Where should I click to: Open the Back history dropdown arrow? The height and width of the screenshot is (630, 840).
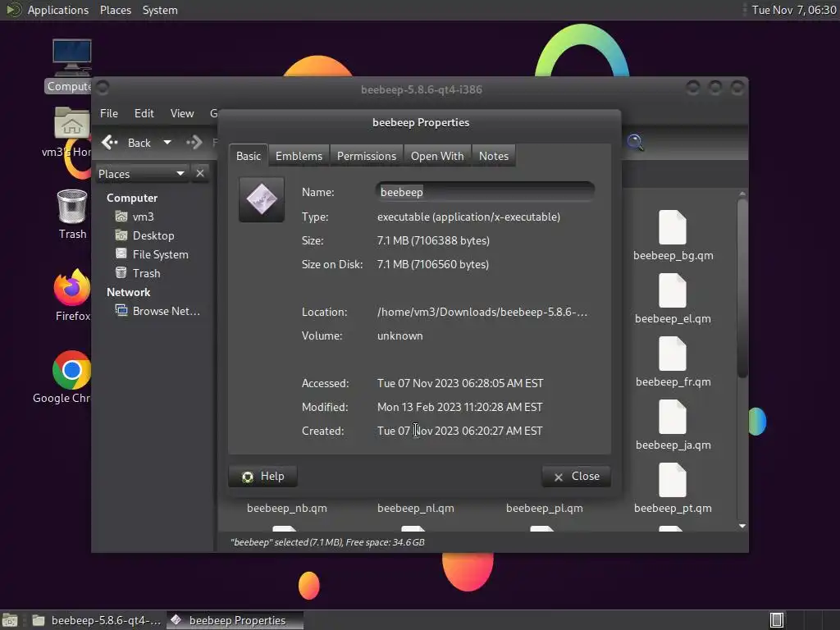[x=167, y=143]
